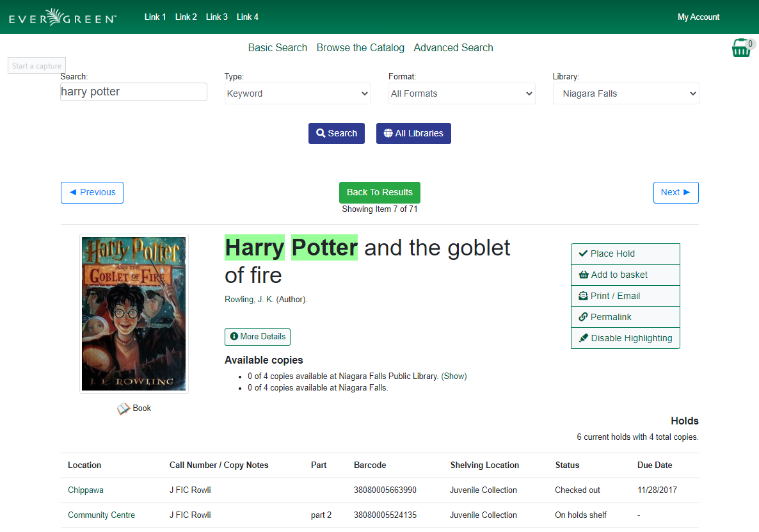Click the Evergreen logo
The image size is (759, 532).
pyautogui.click(x=63, y=17)
